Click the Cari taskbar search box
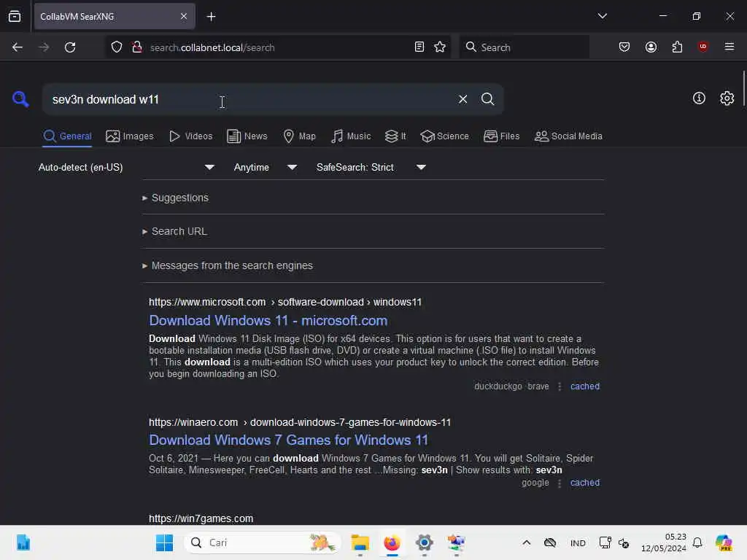The height and width of the screenshot is (560, 747). [x=263, y=542]
